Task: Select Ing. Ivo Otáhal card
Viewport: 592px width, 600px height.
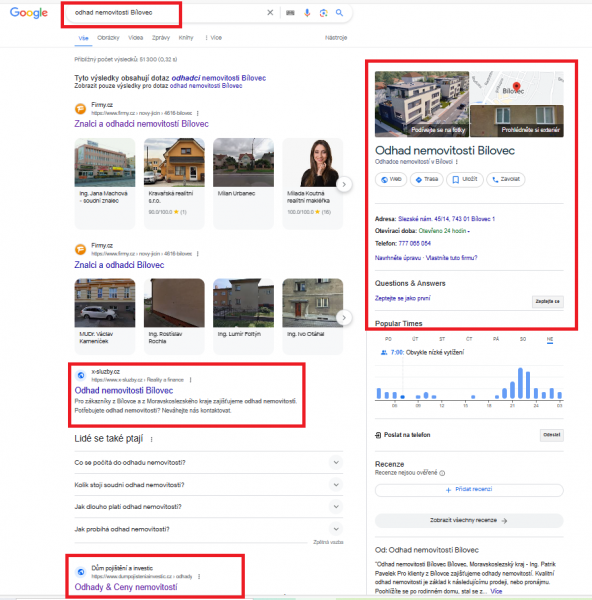Action: click(313, 316)
